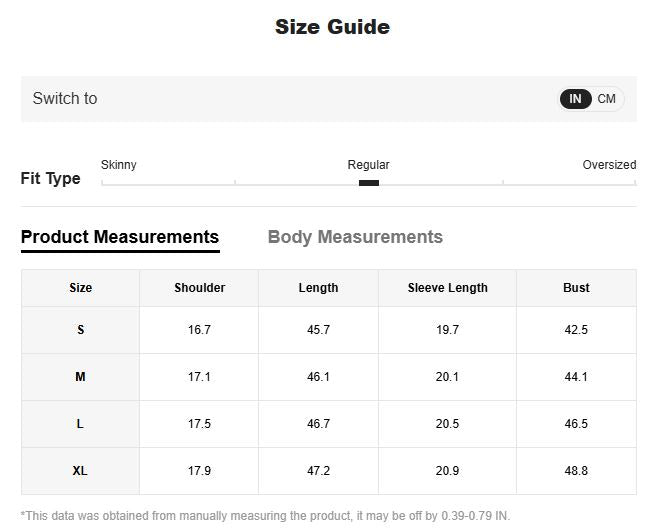Image resolution: width=668 pixels, height=532 pixels.
Task: Click the Sleeve Length column header
Action: click(x=447, y=288)
